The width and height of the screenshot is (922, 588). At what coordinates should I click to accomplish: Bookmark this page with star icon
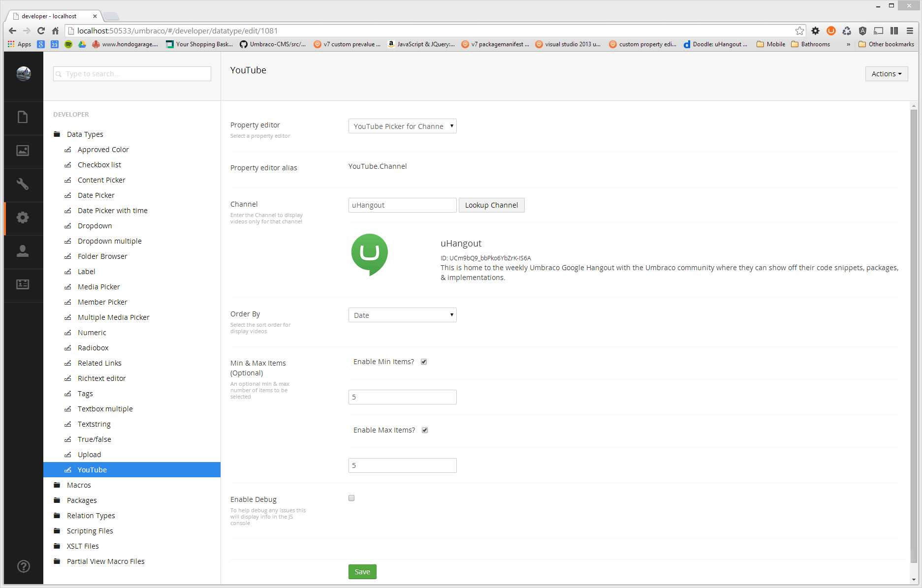point(799,31)
